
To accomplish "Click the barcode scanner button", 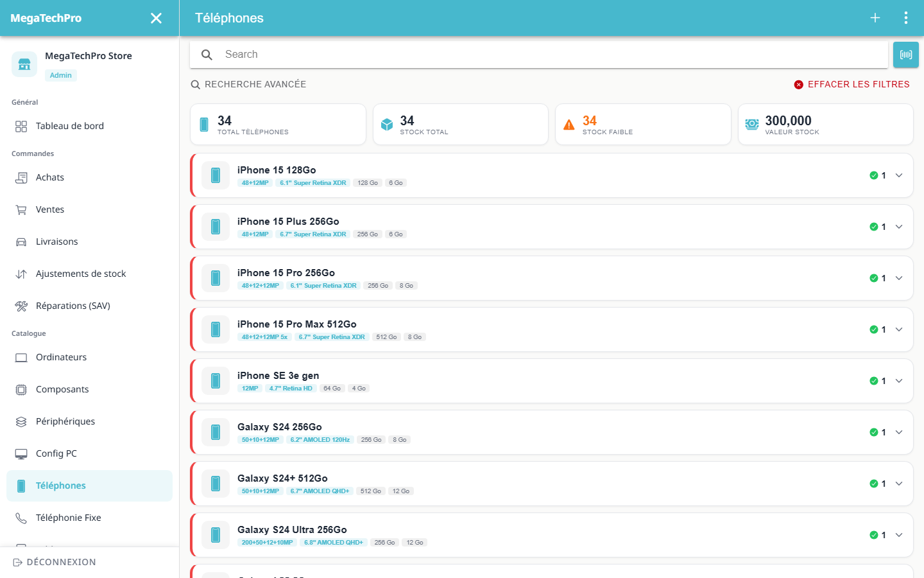I will (x=906, y=55).
